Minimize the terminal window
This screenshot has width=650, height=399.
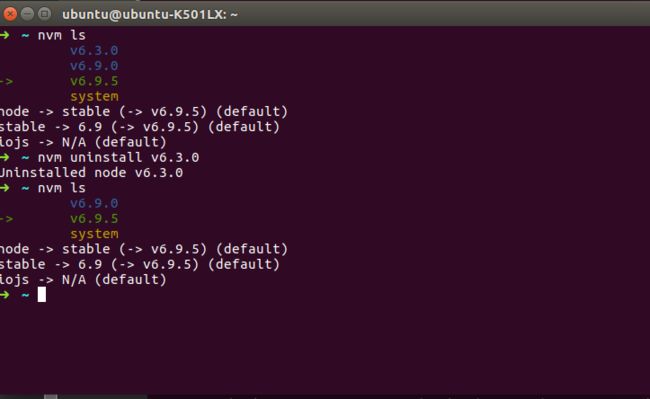point(27,14)
